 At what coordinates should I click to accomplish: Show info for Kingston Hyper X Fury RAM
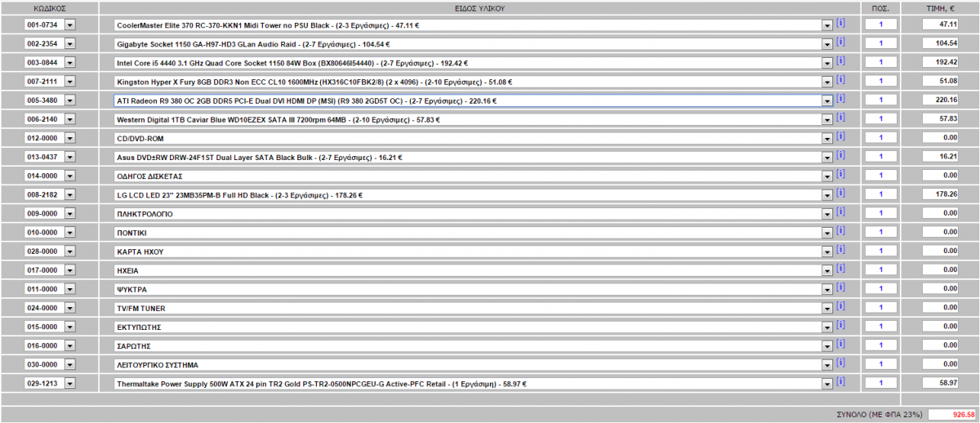840,80
